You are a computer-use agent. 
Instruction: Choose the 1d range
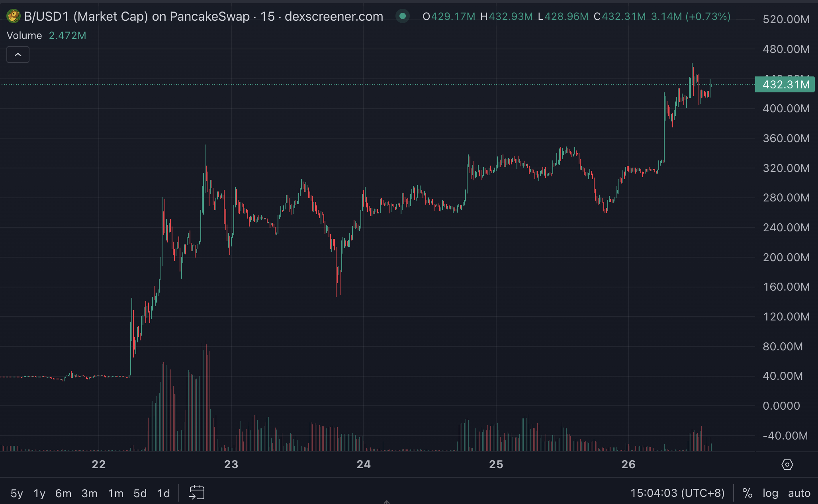tap(164, 494)
